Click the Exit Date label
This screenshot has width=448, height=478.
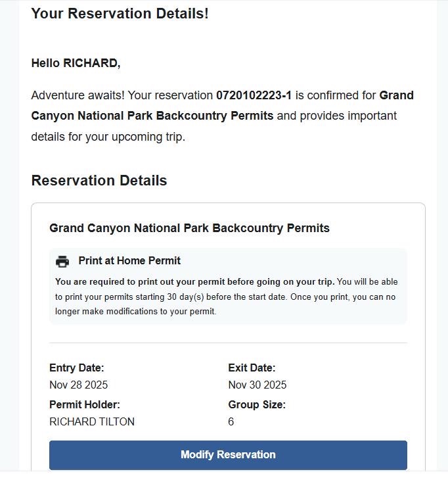[252, 368]
